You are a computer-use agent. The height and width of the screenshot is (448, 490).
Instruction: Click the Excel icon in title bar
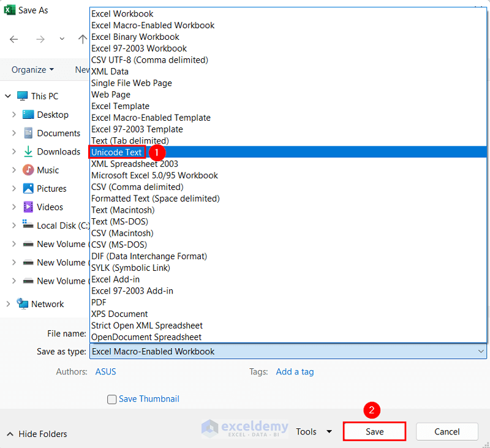point(9,10)
